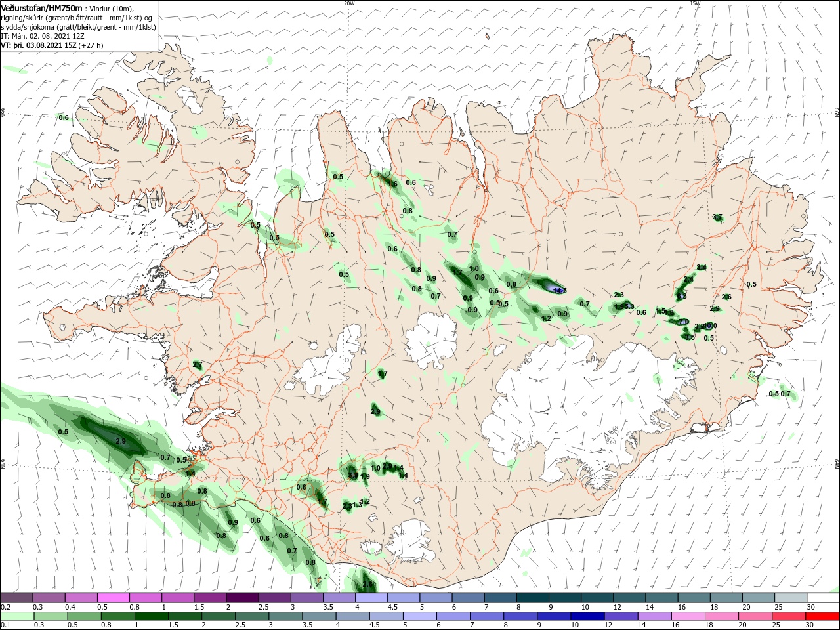Click the 2.4 precipitation value on the map
Viewport: 840px width, 630px height.
688,280
